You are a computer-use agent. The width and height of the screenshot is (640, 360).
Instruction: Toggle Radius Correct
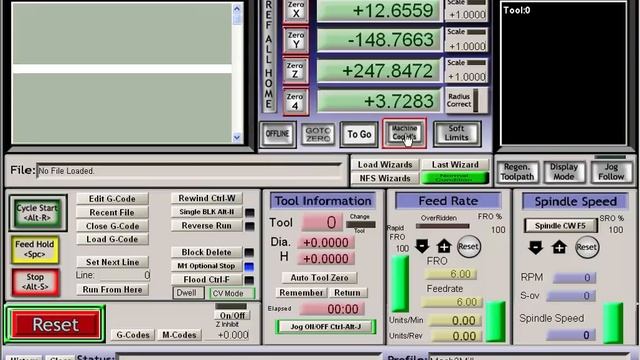[x=466, y=100]
